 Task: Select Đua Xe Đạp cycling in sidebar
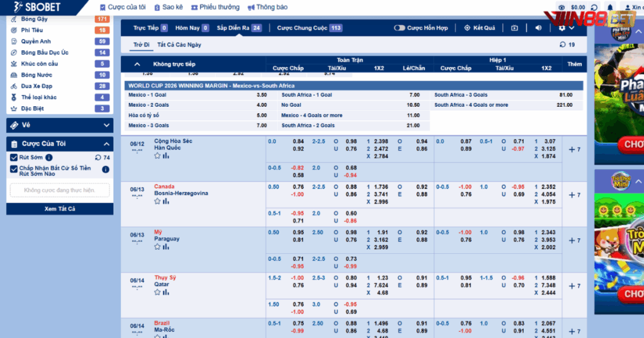tap(60, 86)
